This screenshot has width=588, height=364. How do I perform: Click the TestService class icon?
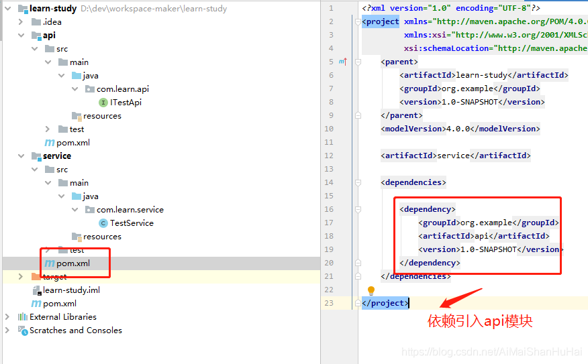pos(103,223)
